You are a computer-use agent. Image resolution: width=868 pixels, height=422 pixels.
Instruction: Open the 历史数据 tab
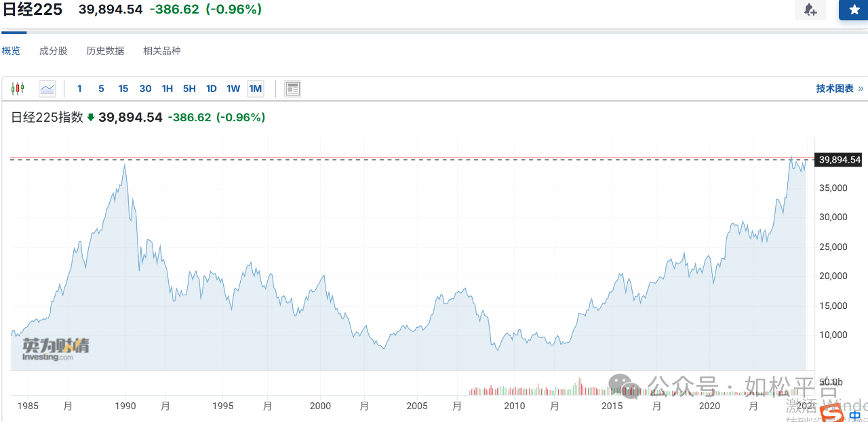pyautogui.click(x=105, y=51)
